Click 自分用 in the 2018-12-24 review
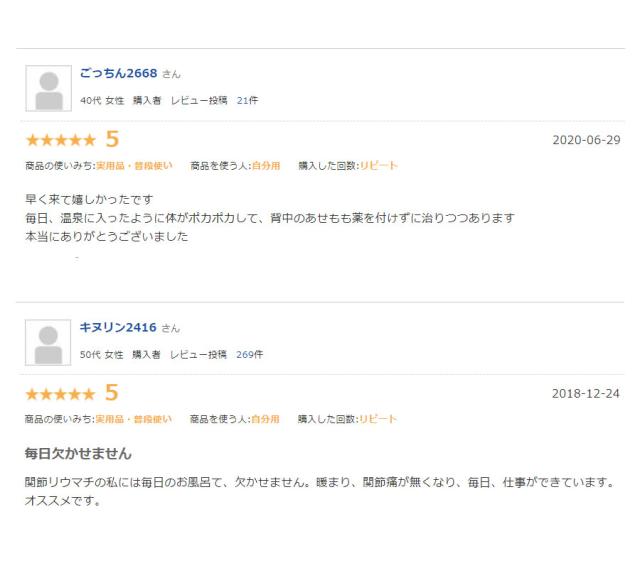 point(265,419)
